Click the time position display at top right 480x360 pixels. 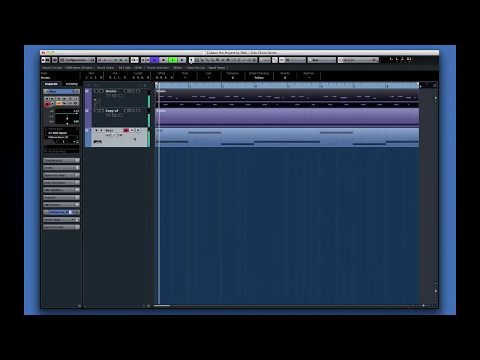(x=401, y=59)
